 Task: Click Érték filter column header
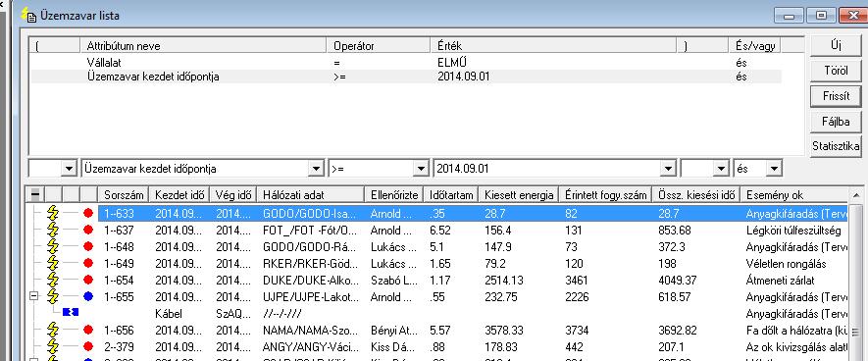point(553,46)
